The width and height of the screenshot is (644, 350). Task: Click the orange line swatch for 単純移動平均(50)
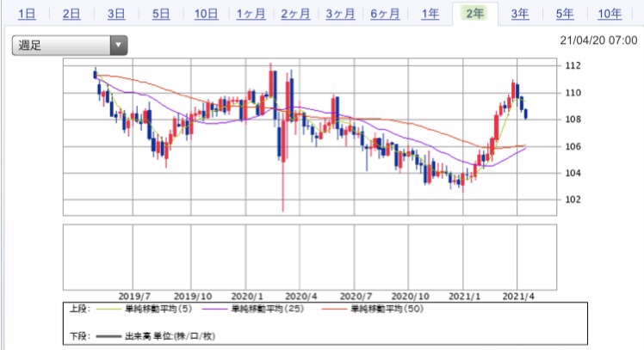pyautogui.click(x=334, y=309)
